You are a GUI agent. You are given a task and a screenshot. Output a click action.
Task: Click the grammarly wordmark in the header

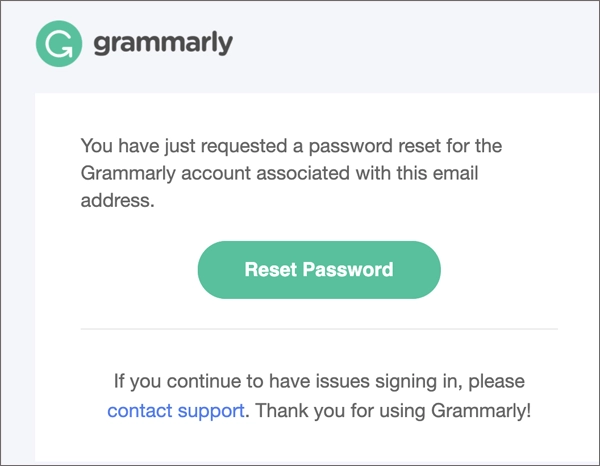click(163, 44)
